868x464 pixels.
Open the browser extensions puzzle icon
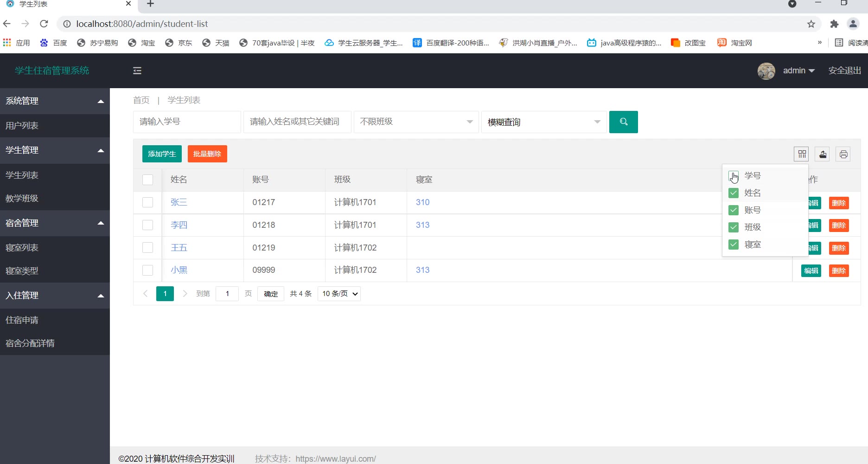[x=834, y=24]
